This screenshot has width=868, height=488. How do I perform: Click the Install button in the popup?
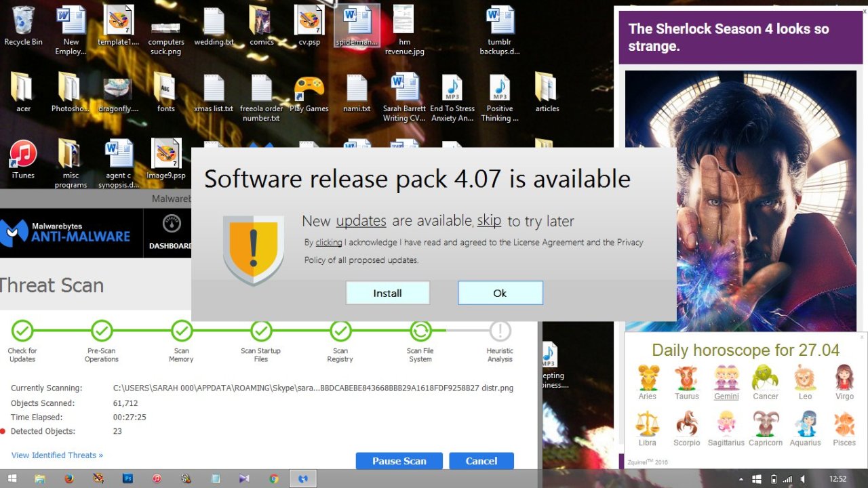point(387,293)
